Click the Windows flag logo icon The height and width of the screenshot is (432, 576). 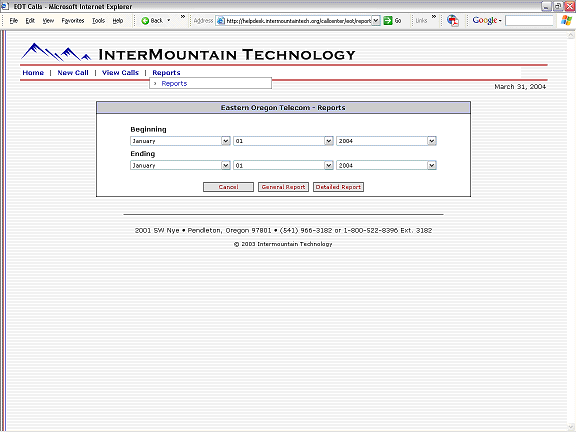coord(566,21)
